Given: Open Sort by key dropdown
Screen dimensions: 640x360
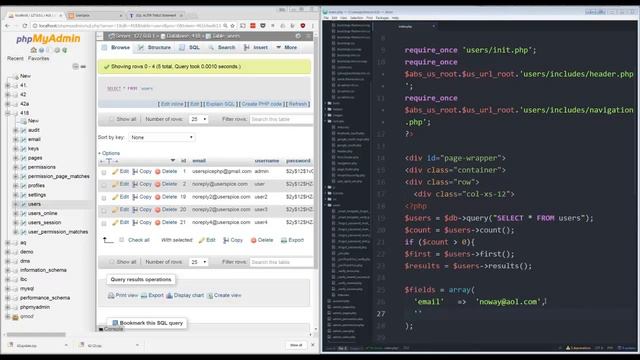Looking at the screenshot, I should [x=162, y=138].
